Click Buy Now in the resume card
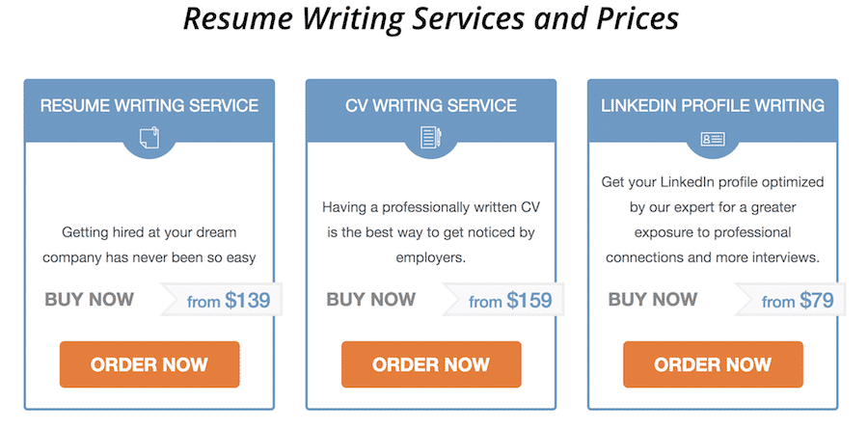868x429 pixels. [x=90, y=299]
